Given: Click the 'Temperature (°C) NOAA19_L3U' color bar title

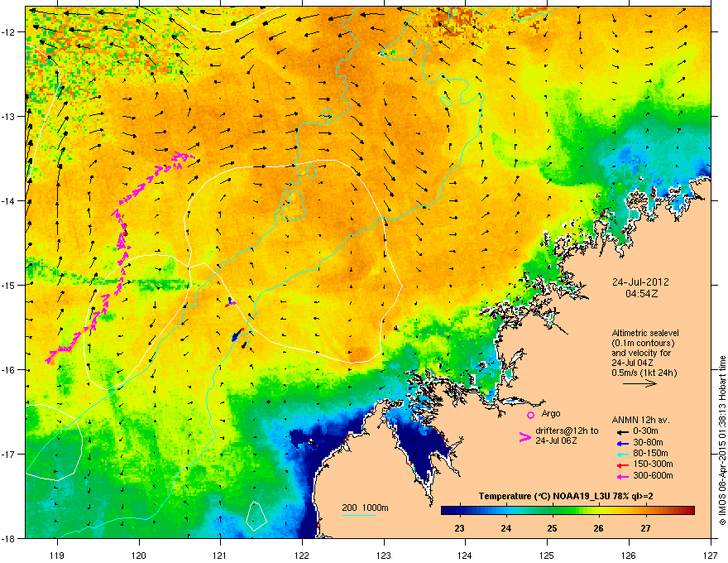Looking at the screenshot, I should point(566,497).
